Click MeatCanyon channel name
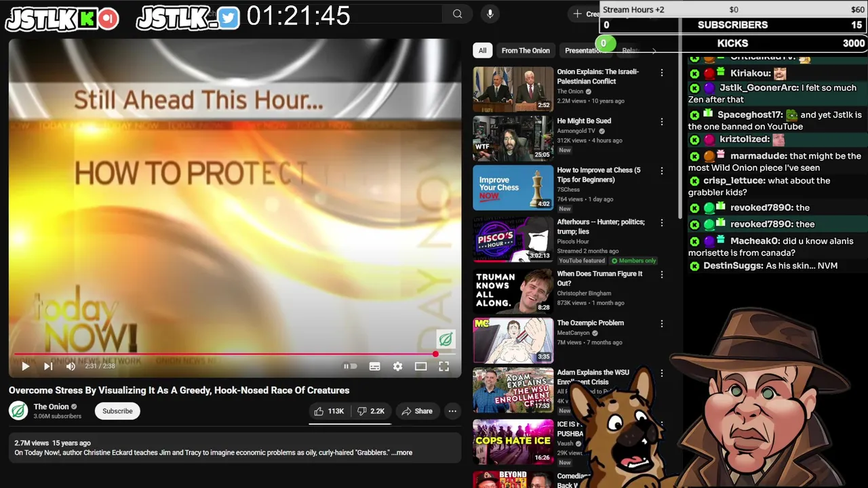Image resolution: width=868 pixels, height=488 pixels. point(575,333)
